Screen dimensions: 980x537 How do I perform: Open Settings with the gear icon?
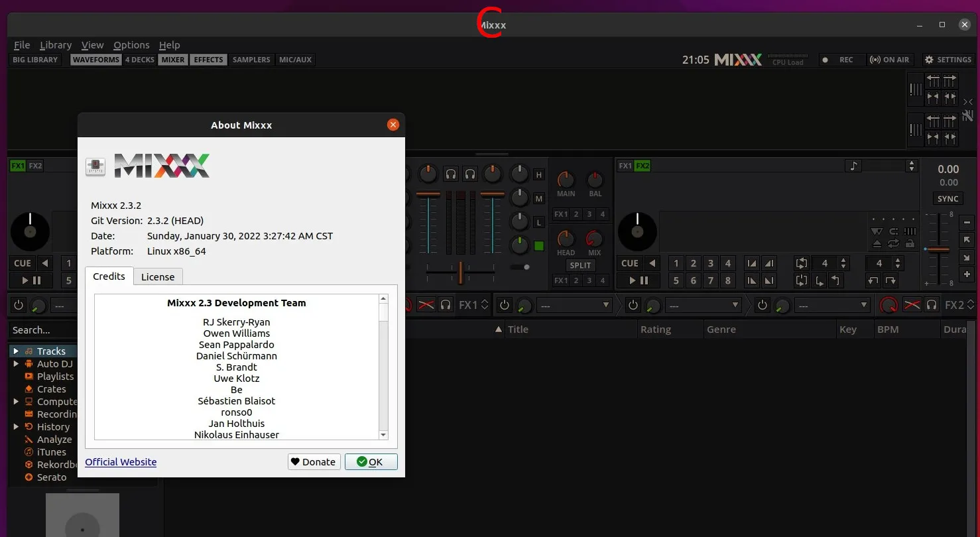click(948, 60)
